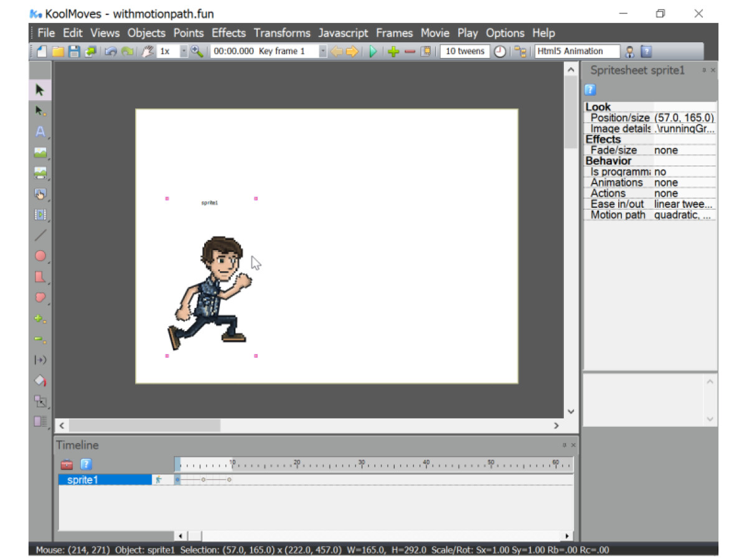Image resolution: width=747 pixels, height=560 pixels.
Task: Add a frame with green plus icon
Action: pos(393,52)
